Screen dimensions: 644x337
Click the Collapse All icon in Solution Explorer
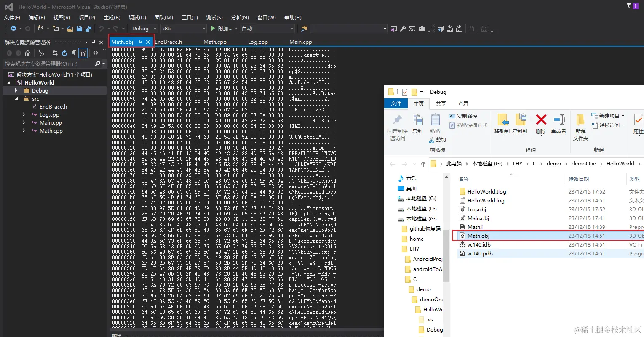tap(74, 53)
